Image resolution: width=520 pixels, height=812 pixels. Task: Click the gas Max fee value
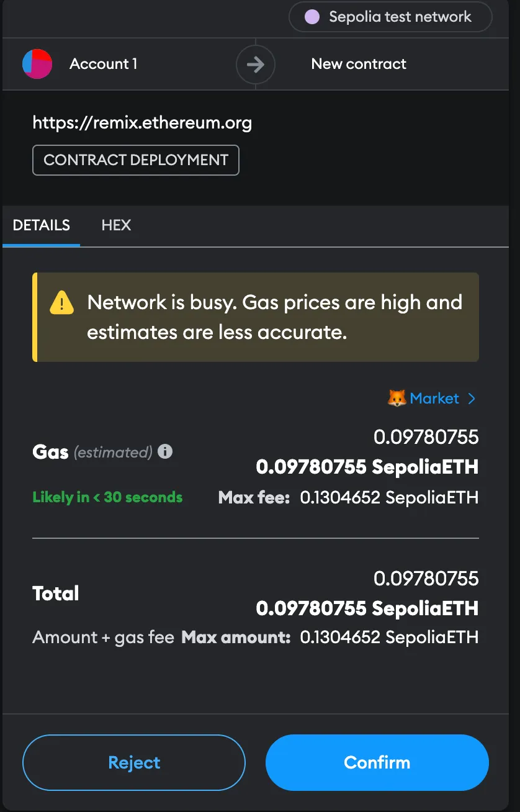[389, 497]
